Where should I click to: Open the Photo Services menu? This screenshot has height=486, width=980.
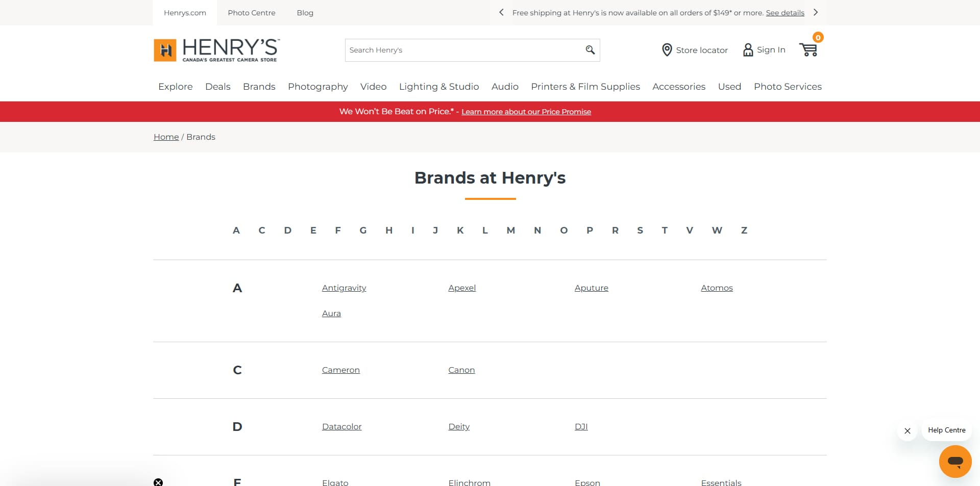point(788,87)
